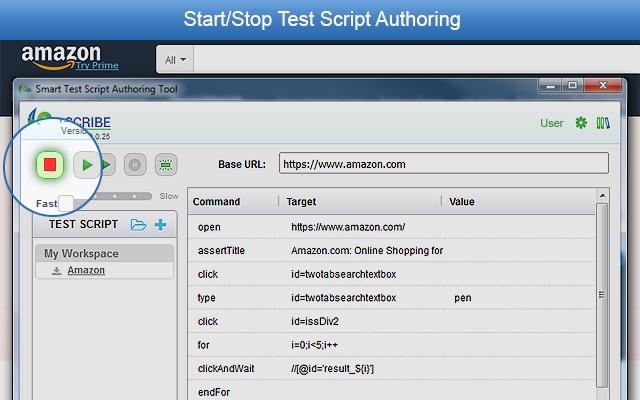This screenshot has width=640, height=400.
Task: Minimize the Smart Test Script Authoring Tool window
Action: coord(550,86)
